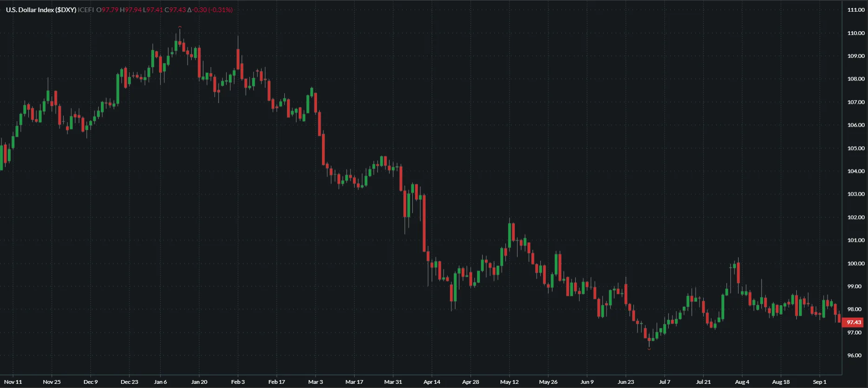Click the ICEFI exchange label
The width and height of the screenshot is (868, 388).
pyautogui.click(x=86, y=10)
